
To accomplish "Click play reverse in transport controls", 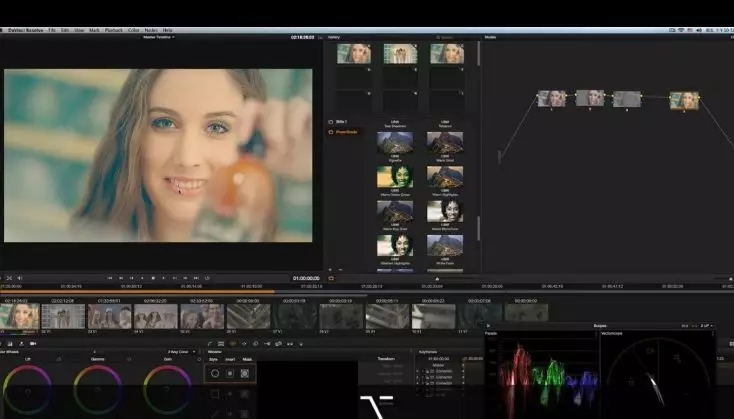I will click(x=142, y=278).
